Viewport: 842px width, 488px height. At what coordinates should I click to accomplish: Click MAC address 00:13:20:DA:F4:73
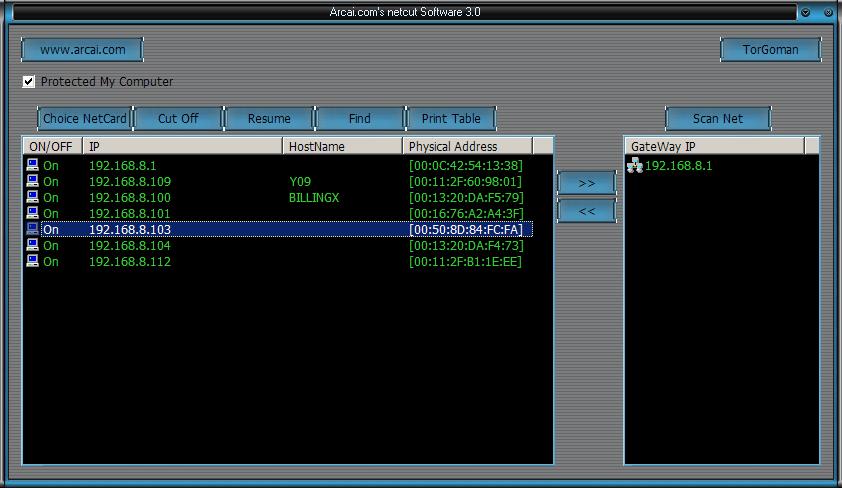coord(466,246)
